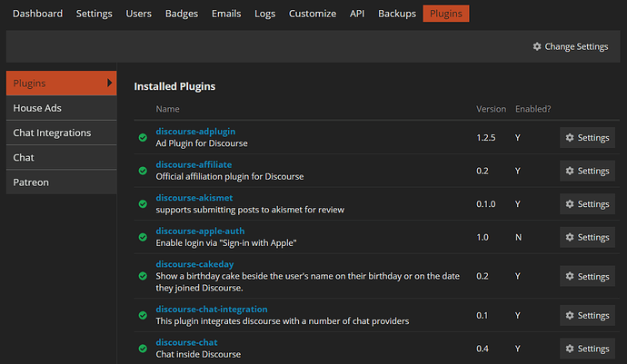Click the akismet review description text
627x364 pixels.
(250, 210)
